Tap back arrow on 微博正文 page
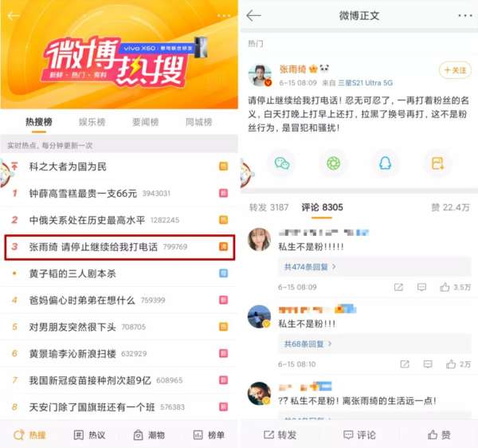Image resolution: width=478 pixels, height=448 pixels. tap(253, 15)
